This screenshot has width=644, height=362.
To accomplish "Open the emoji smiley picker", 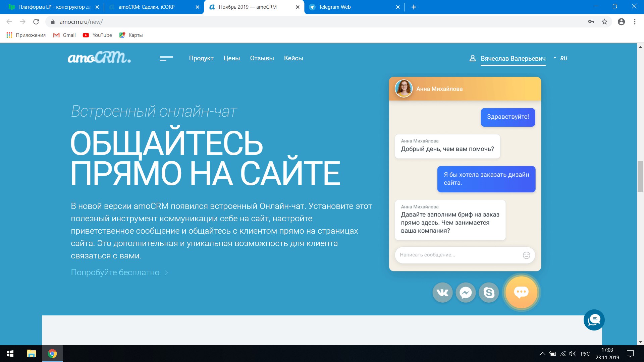I will coord(527,255).
